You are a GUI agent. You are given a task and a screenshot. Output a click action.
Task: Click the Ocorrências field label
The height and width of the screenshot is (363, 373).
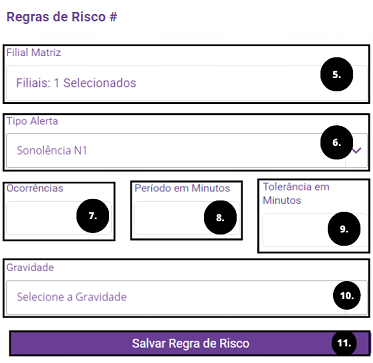click(x=35, y=188)
